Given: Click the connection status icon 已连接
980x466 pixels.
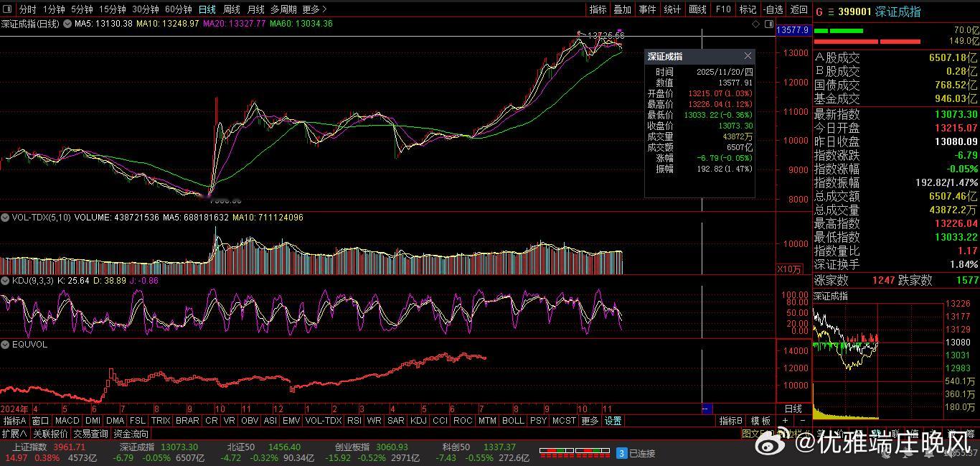Looking at the screenshot, I should pyautogui.click(x=622, y=453).
